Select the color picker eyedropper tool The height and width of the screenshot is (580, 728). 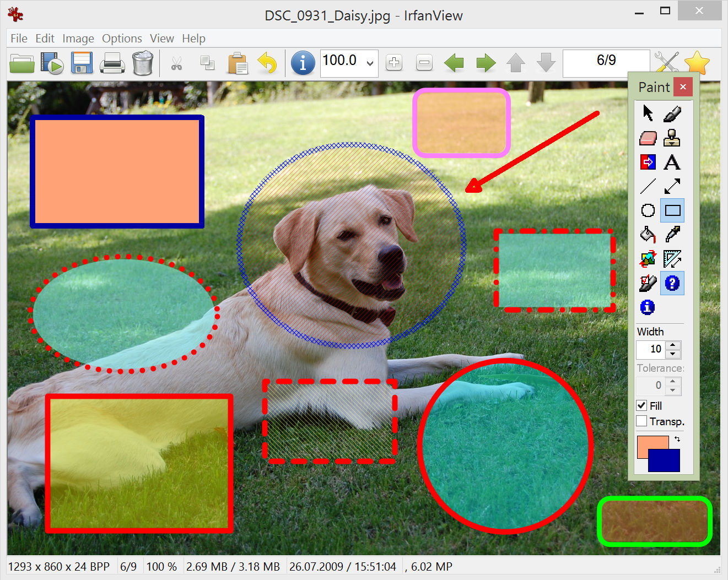point(672,235)
